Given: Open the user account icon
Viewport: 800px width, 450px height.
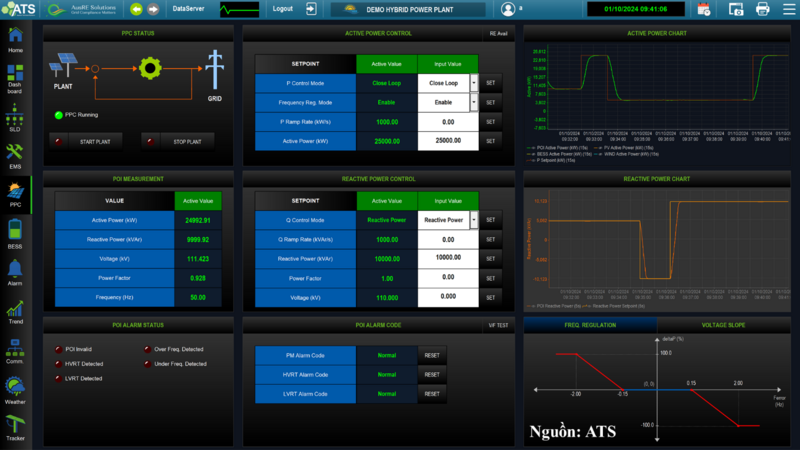Looking at the screenshot, I should (x=508, y=9).
